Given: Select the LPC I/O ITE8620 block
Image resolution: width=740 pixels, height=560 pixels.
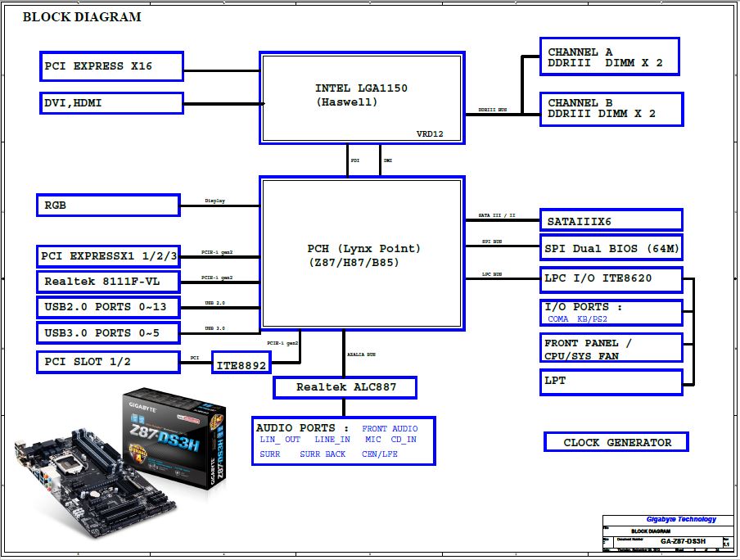Looking at the screenshot, I should [x=611, y=278].
